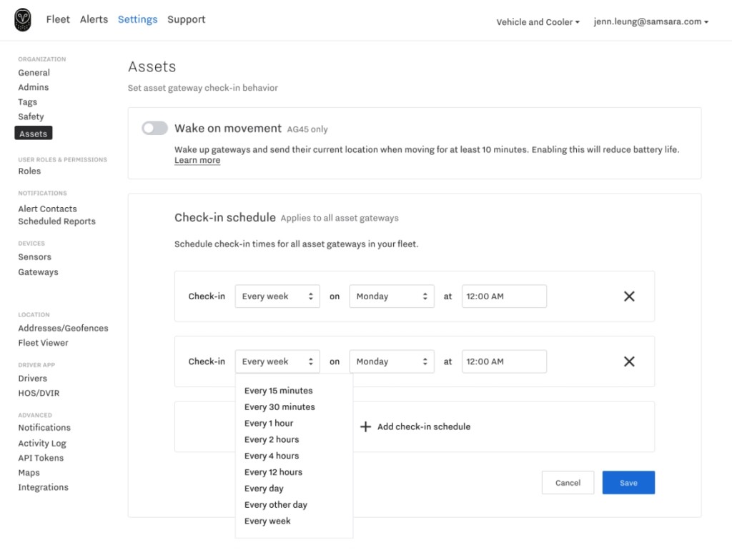Open the jenn.leung@samsara.com account menu
Viewport: 732px width, 560px height.
point(651,22)
